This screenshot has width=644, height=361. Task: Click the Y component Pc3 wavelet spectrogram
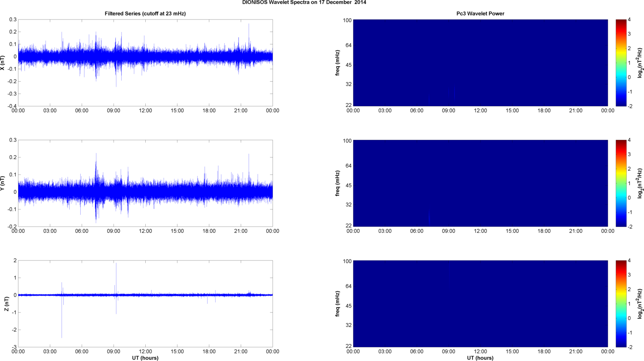[480, 183]
